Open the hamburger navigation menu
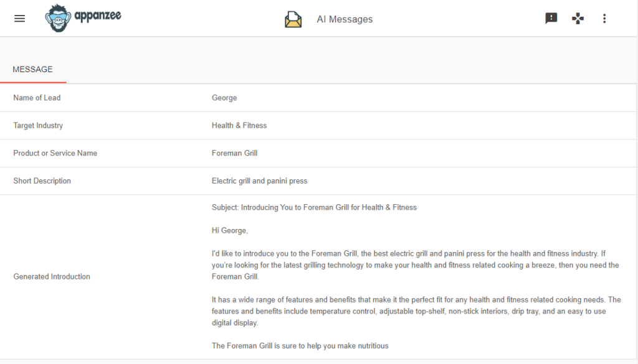Screen dimensions: 638x364 click(19, 19)
